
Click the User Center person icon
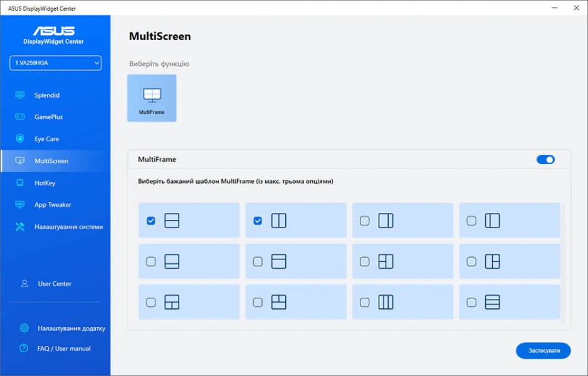click(24, 283)
